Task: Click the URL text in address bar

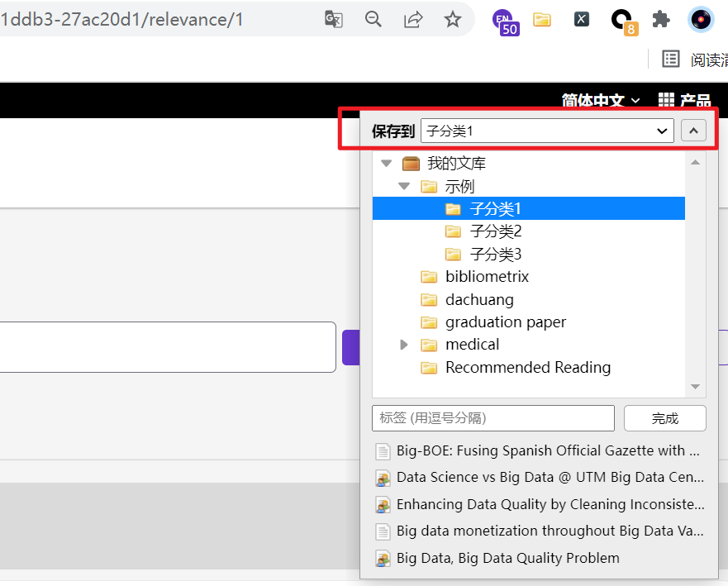Action: tap(121, 20)
